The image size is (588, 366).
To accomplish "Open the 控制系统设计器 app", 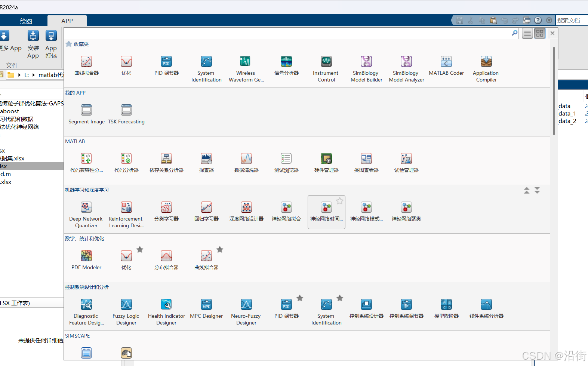I will pos(366,308).
